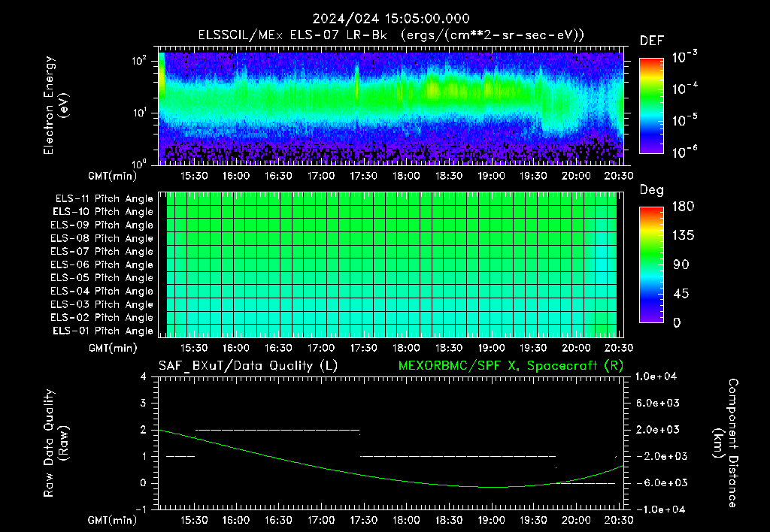The image size is (770, 532).
Task: Click the Component Distance (km) axis label
Action: click(726, 443)
